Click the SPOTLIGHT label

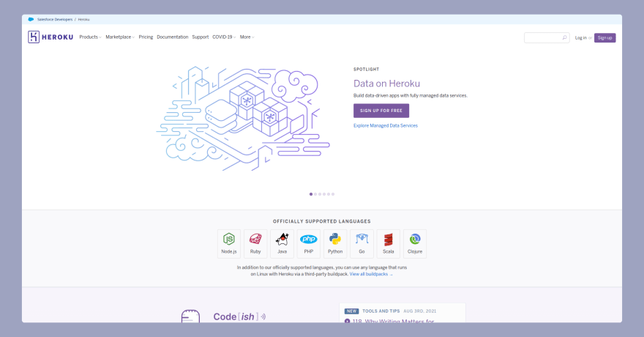click(367, 70)
